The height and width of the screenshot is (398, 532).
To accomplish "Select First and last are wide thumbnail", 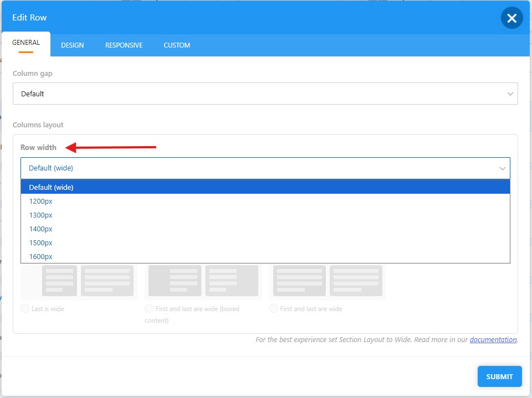I will [328, 281].
